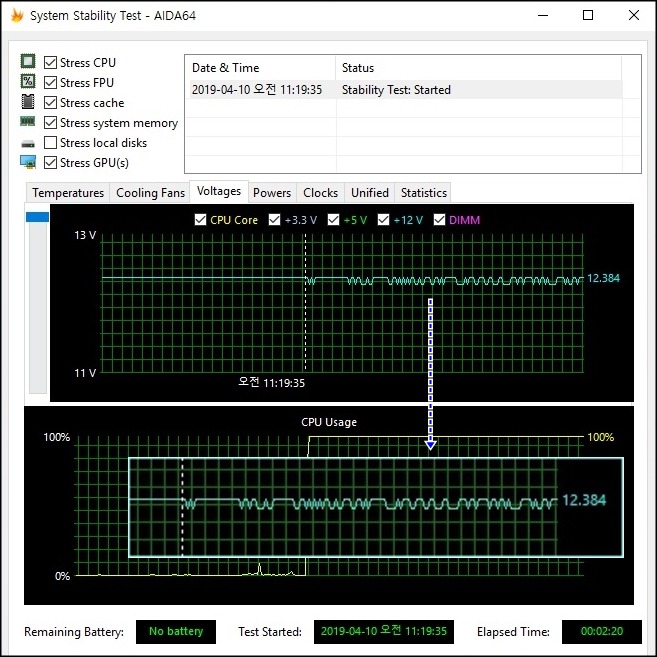Close the System Stability Test window
Image resolution: width=657 pixels, height=657 pixels.
634,16
